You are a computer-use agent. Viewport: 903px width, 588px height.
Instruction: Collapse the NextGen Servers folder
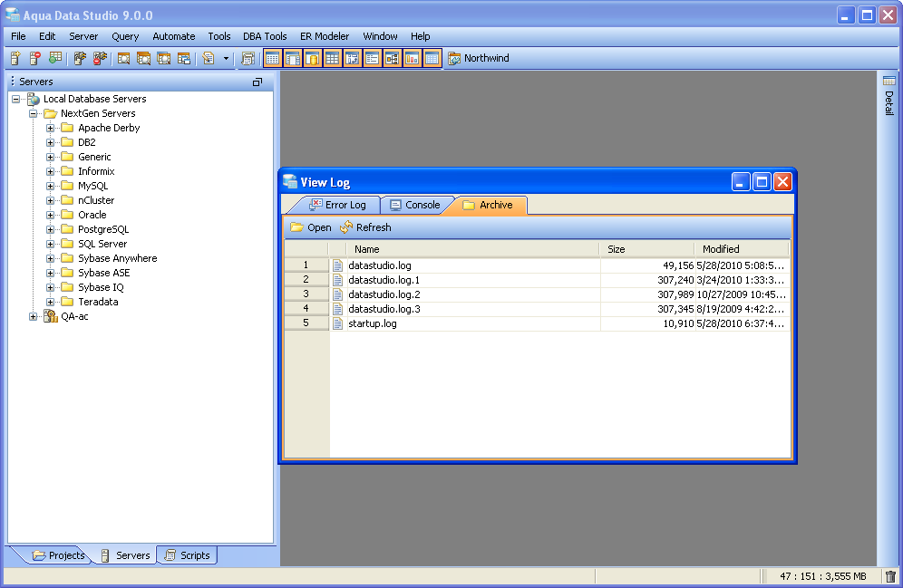point(34,113)
